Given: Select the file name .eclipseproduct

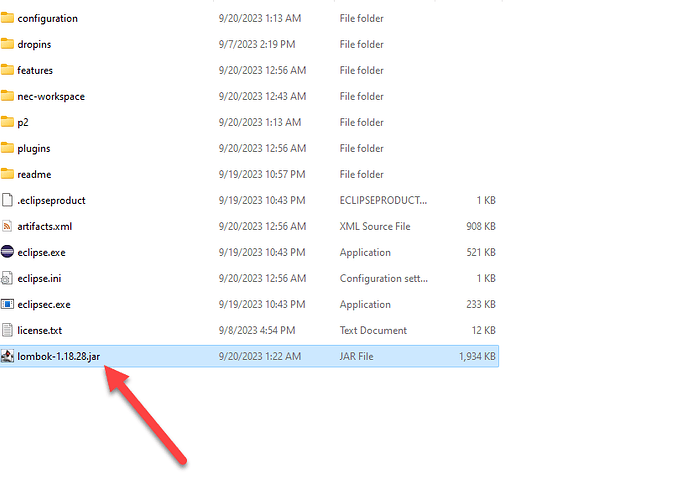Looking at the screenshot, I should [x=51, y=200].
